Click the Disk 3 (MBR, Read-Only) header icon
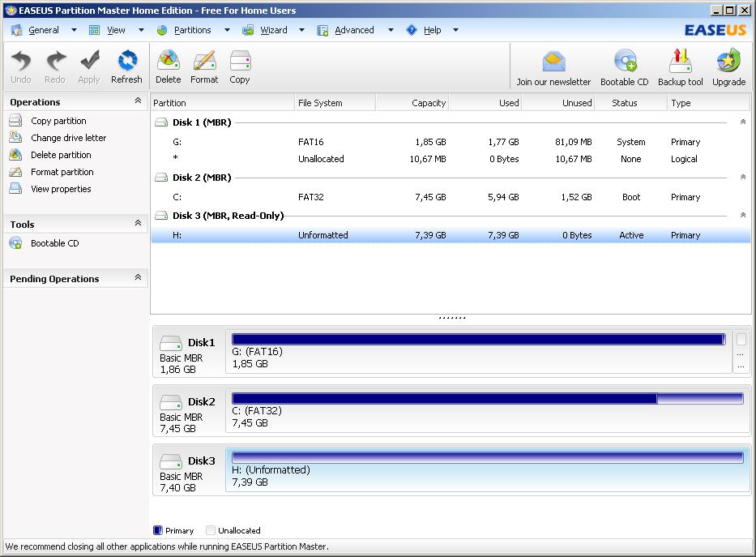Image resolution: width=756 pixels, height=557 pixels. (161, 216)
